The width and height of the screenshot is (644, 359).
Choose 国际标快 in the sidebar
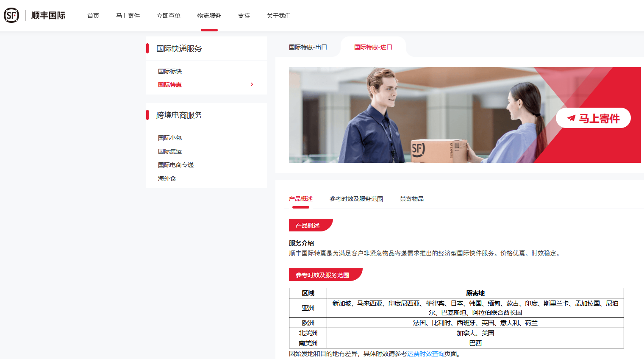(x=170, y=71)
